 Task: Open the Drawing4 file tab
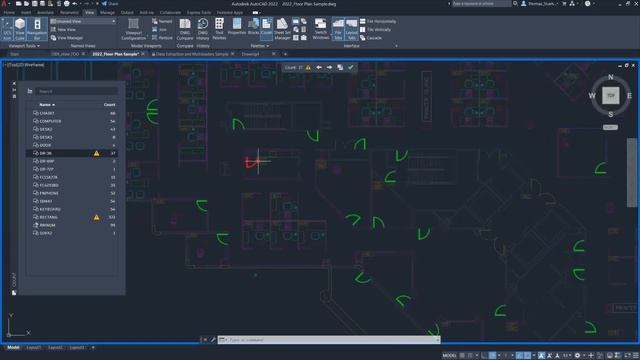click(x=250, y=54)
